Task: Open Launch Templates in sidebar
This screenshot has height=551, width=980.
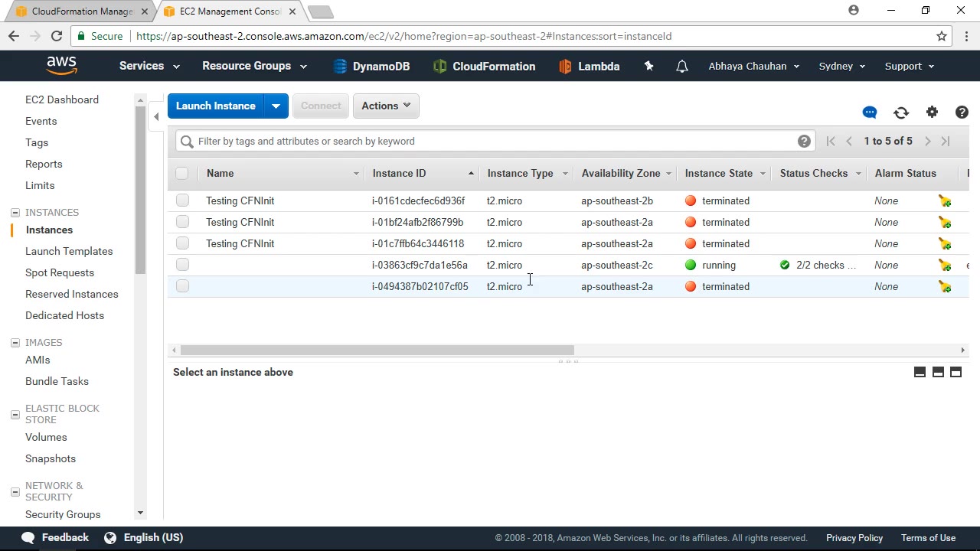Action: (x=69, y=251)
